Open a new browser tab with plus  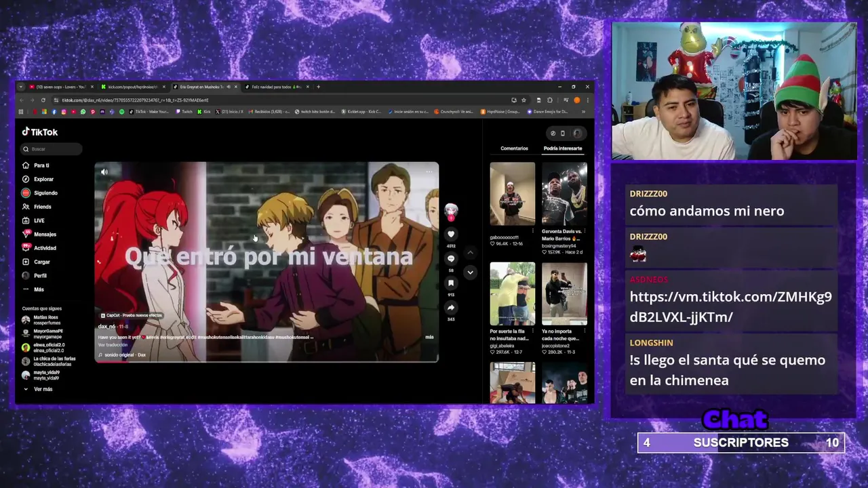pyautogui.click(x=318, y=87)
